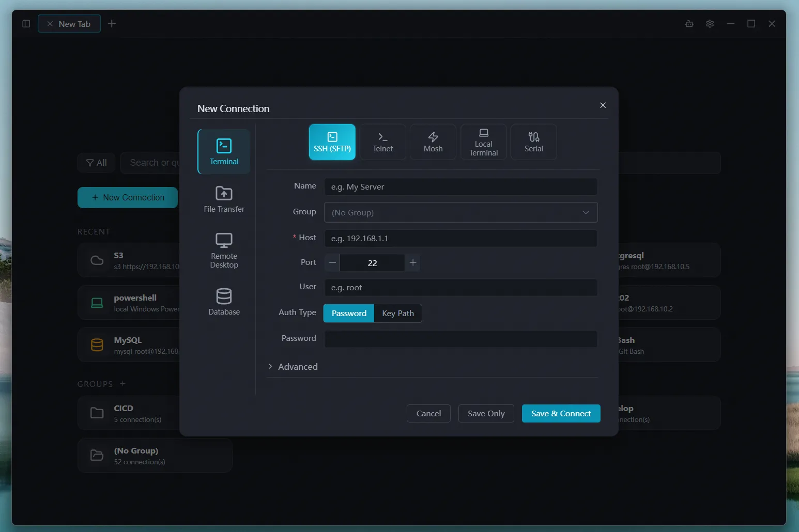Decrease the port number
The height and width of the screenshot is (532, 799).
(x=332, y=263)
